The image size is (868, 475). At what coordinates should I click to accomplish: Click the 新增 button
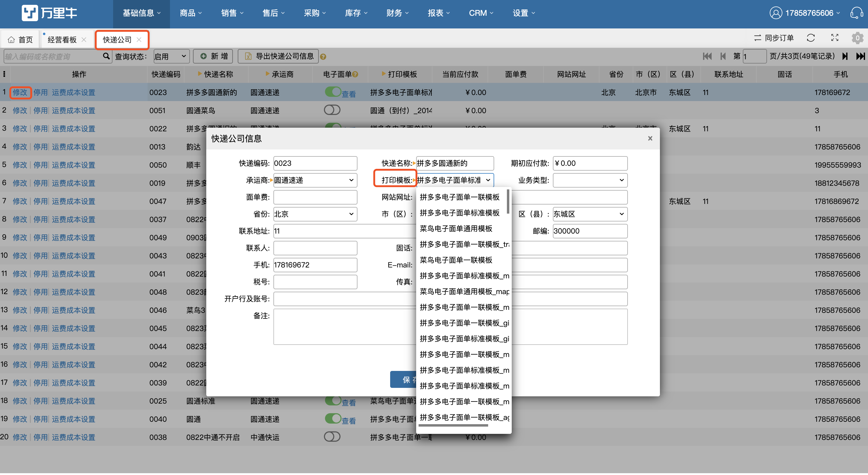[x=214, y=56]
